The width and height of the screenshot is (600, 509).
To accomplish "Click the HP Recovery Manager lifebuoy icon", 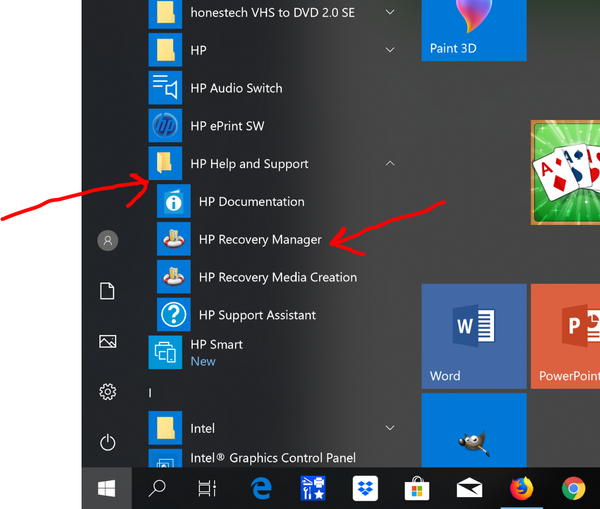I will coord(174,239).
